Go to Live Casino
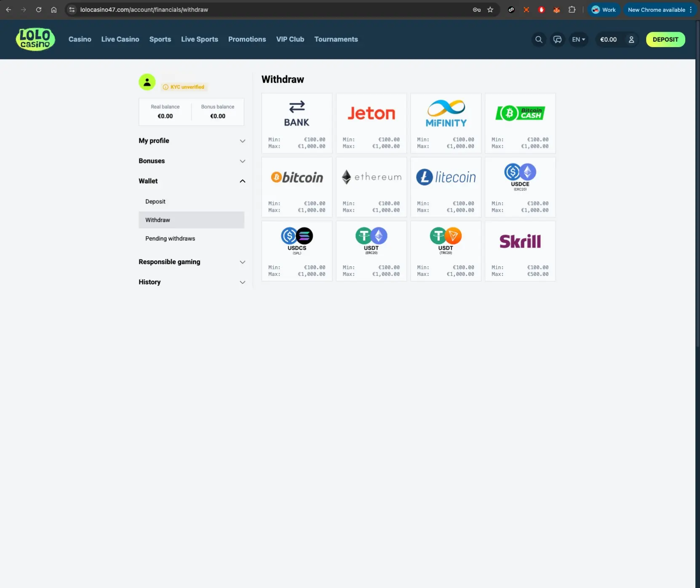This screenshot has height=588, width=700. [x=120, y=39]
